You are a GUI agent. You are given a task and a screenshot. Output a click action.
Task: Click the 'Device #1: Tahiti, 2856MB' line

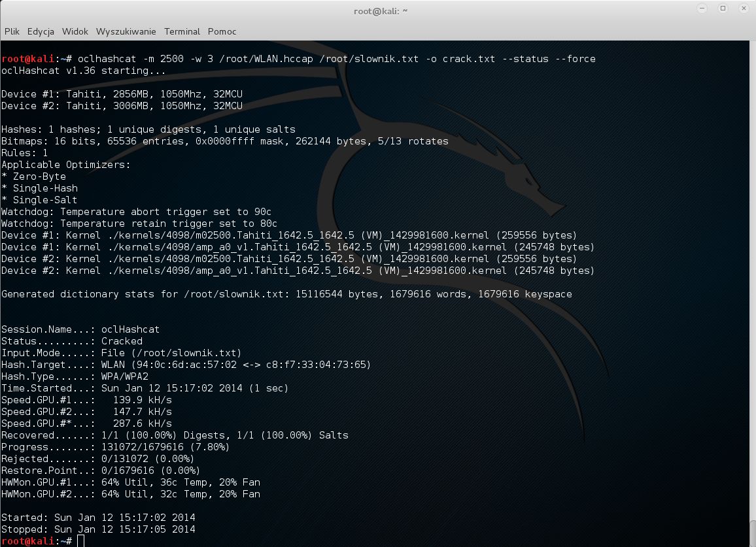coord(122,95)
